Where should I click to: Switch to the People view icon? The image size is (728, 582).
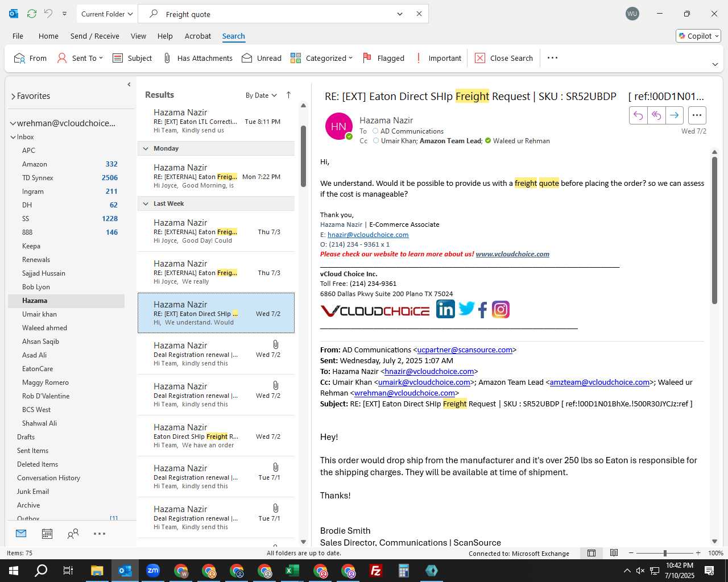(73, 534)
